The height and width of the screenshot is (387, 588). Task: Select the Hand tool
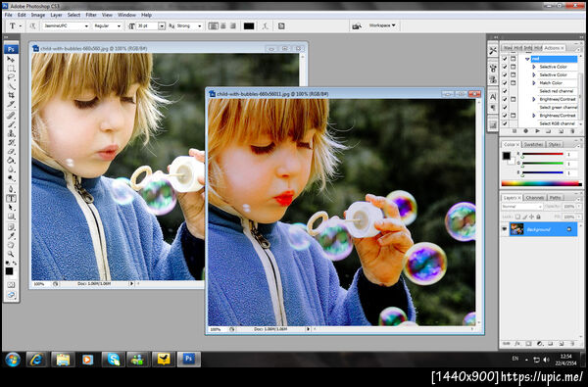pos(11,245)
